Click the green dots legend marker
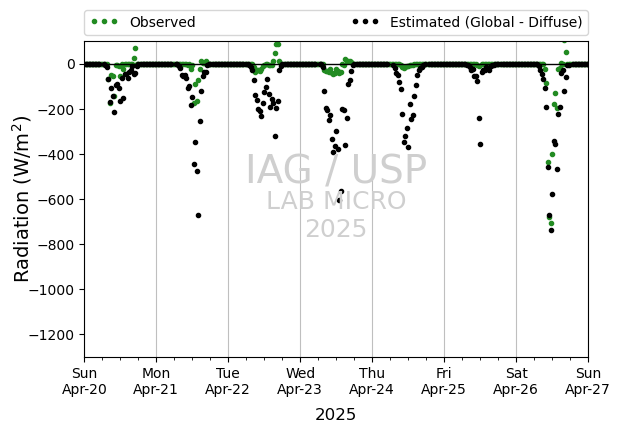 [x=105, y=22]
